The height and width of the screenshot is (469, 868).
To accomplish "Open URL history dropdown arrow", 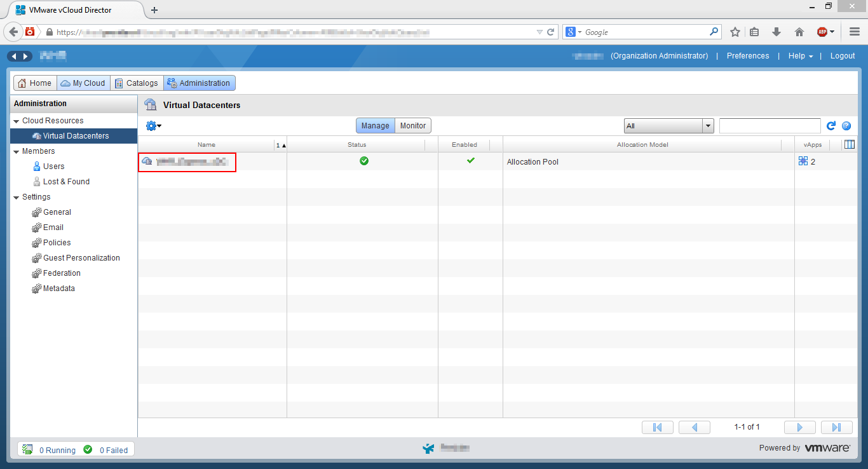I will pos(539,32).
